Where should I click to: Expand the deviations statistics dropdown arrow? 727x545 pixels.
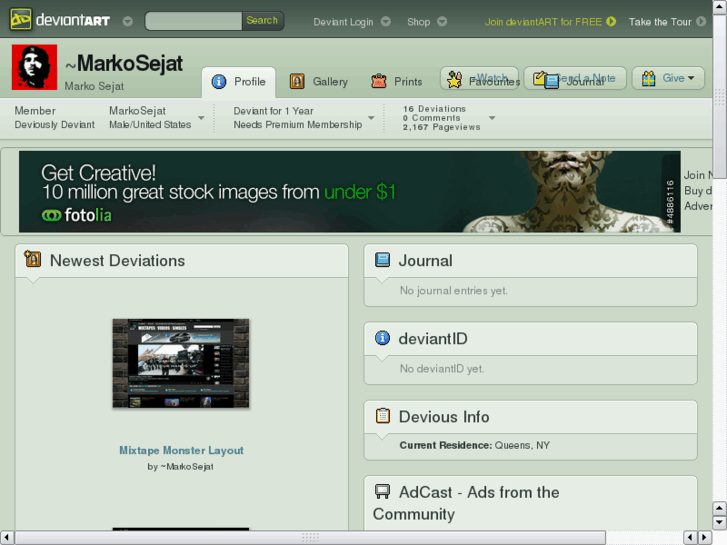pos(491,118)
